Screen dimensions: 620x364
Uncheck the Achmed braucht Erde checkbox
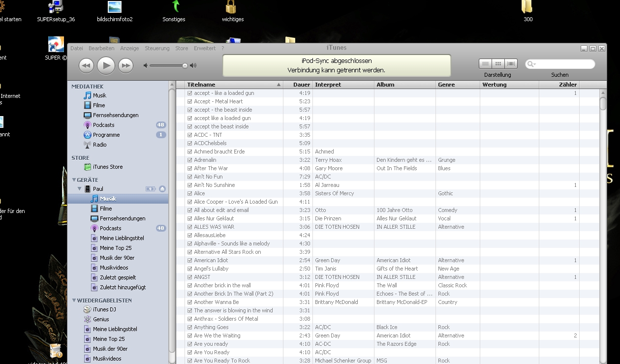[189, 152]
